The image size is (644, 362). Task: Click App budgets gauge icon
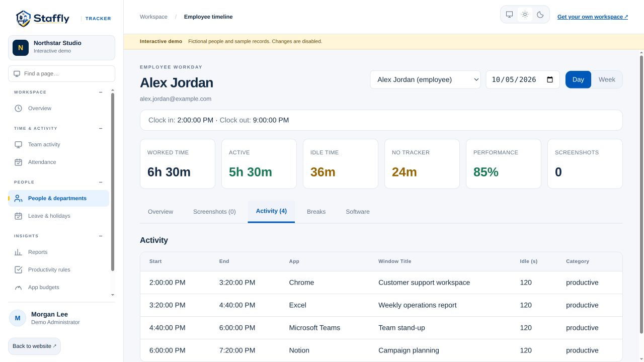[18, 287]
